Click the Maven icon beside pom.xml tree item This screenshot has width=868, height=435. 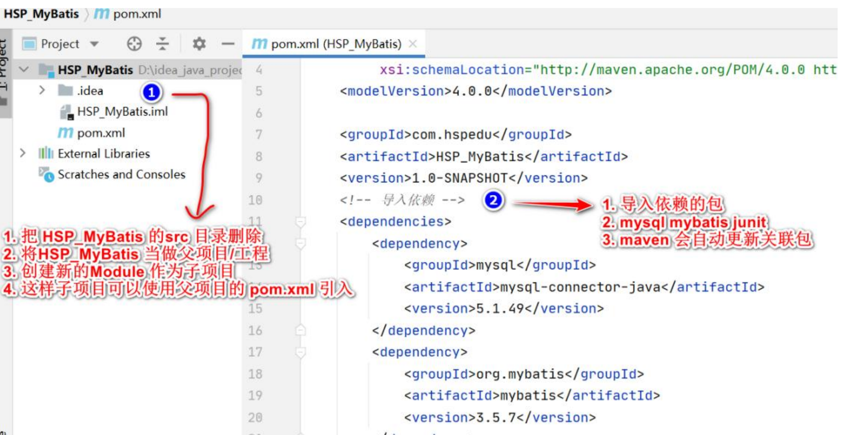point(65,133)
